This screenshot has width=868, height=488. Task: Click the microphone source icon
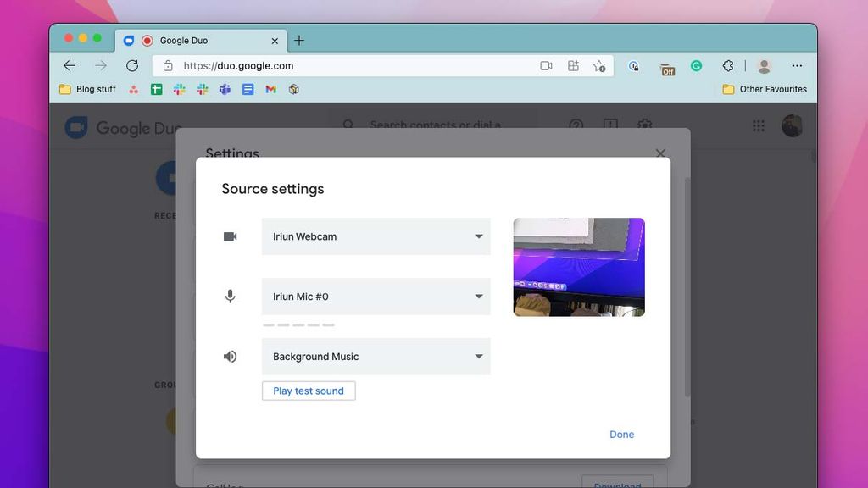(x=230, y=296)
